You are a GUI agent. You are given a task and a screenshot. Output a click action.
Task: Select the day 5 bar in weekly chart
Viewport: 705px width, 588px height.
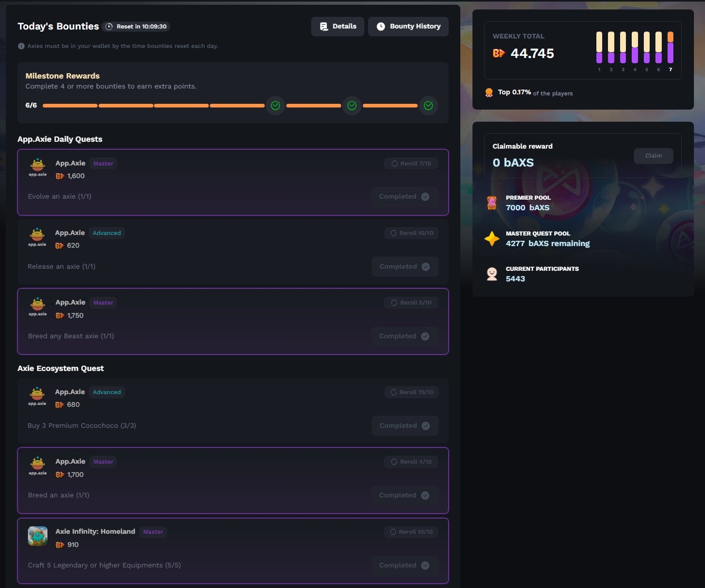646,47
